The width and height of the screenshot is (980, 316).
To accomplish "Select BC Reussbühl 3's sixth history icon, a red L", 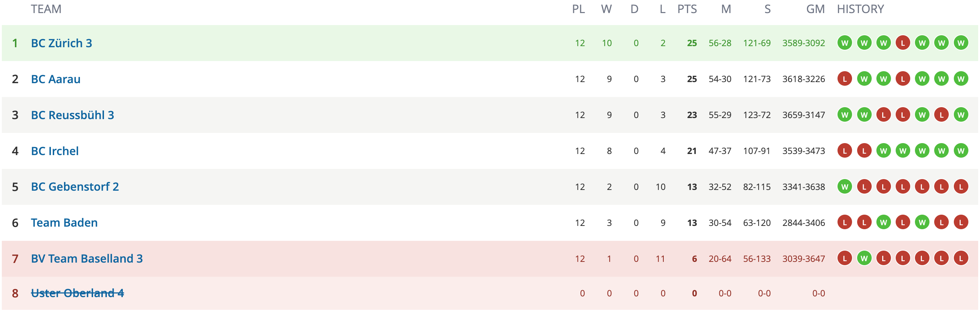I will [941, 115].
